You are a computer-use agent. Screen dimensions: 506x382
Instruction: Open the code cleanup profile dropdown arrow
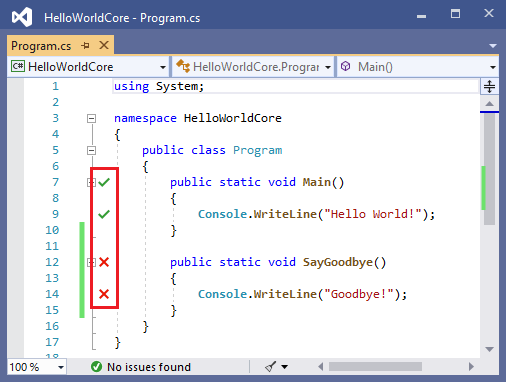pyautogui.click(x=284, y=367)
